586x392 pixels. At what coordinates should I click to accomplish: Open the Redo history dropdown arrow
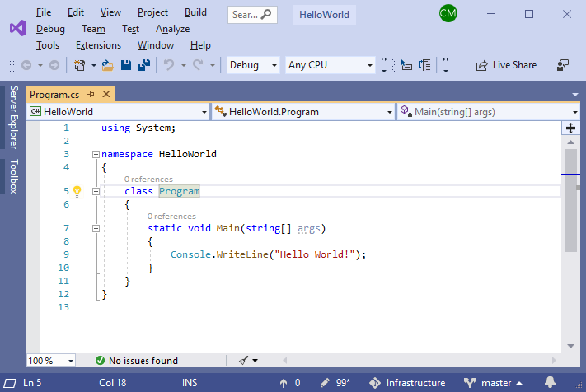[x=213, y=65]
